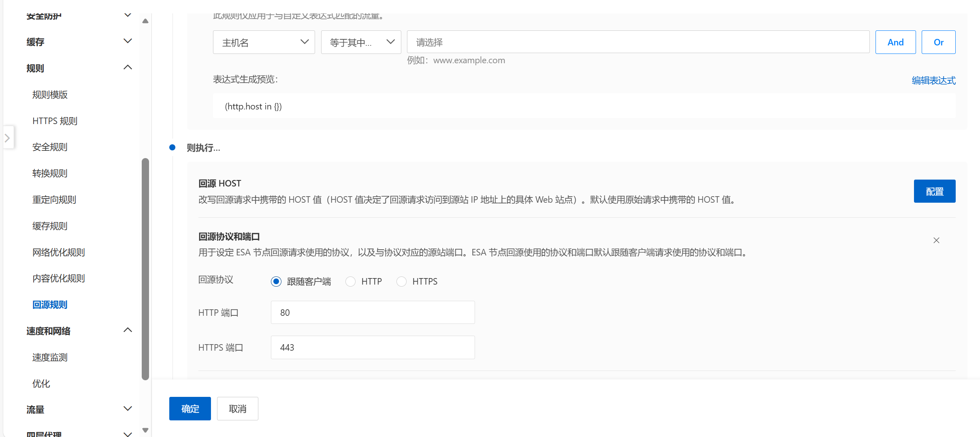This screenshot has height=437, width=980.
Task: Click the 确定 confirm button
Action: pyautogui.click(x=190, y=409)
